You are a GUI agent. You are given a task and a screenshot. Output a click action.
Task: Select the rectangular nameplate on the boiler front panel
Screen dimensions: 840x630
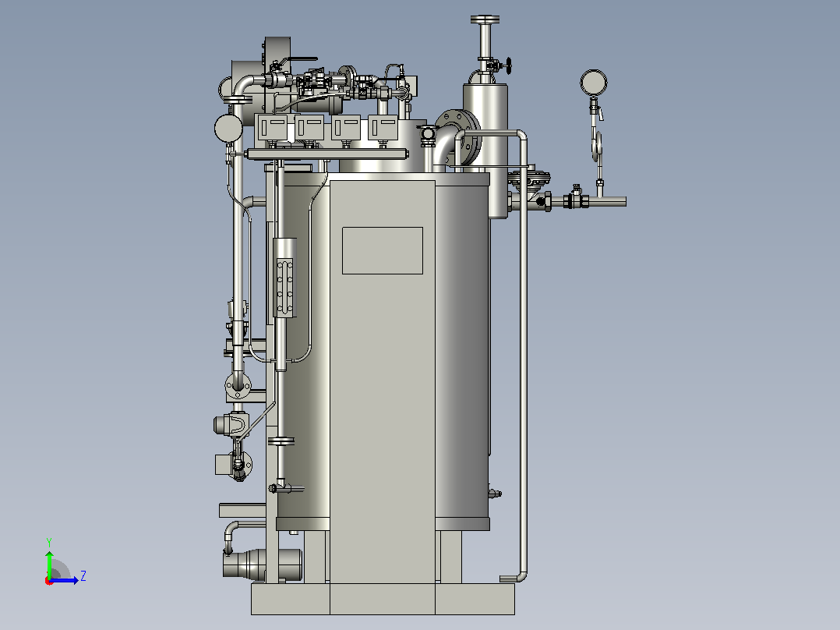[383, 250]
